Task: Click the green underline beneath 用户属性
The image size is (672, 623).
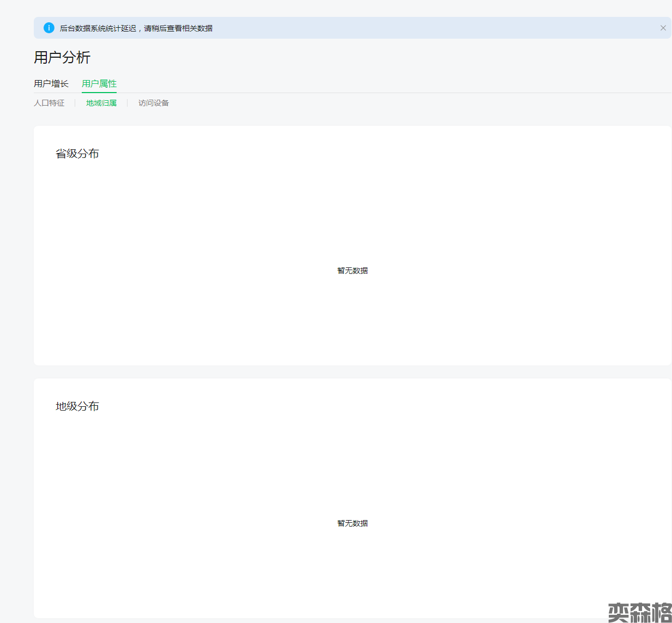Action: [99, 92]
